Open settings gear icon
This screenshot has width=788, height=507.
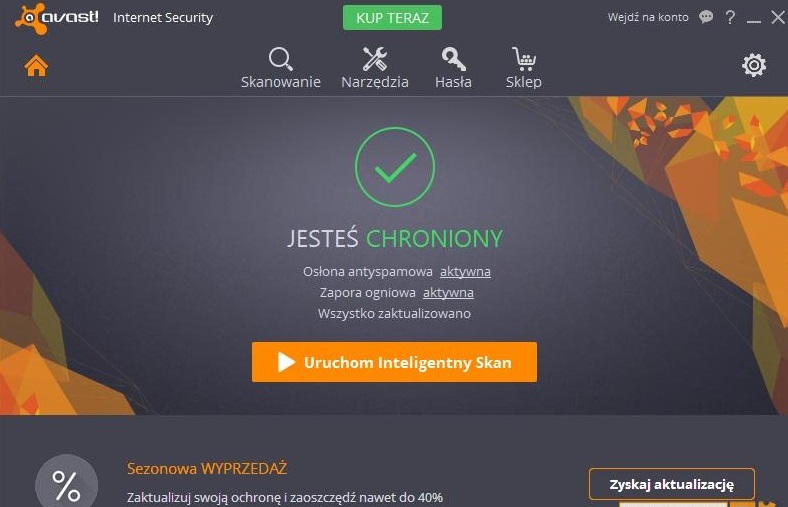tap(754, 65)
